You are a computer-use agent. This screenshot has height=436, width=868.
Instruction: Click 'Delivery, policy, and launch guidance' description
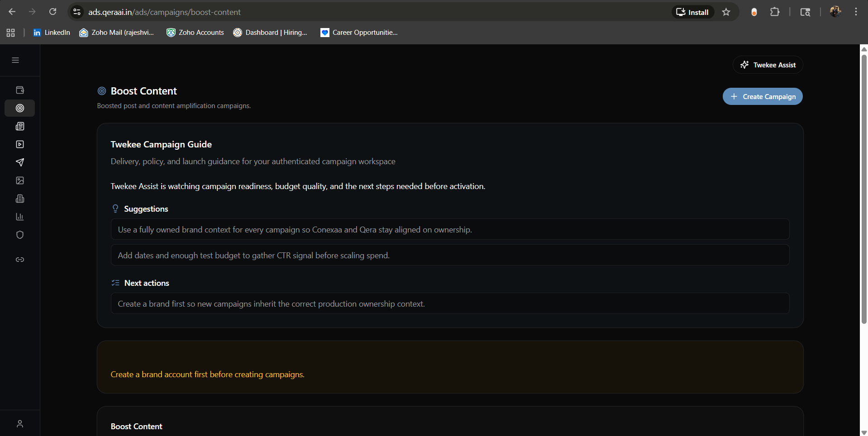253,161
